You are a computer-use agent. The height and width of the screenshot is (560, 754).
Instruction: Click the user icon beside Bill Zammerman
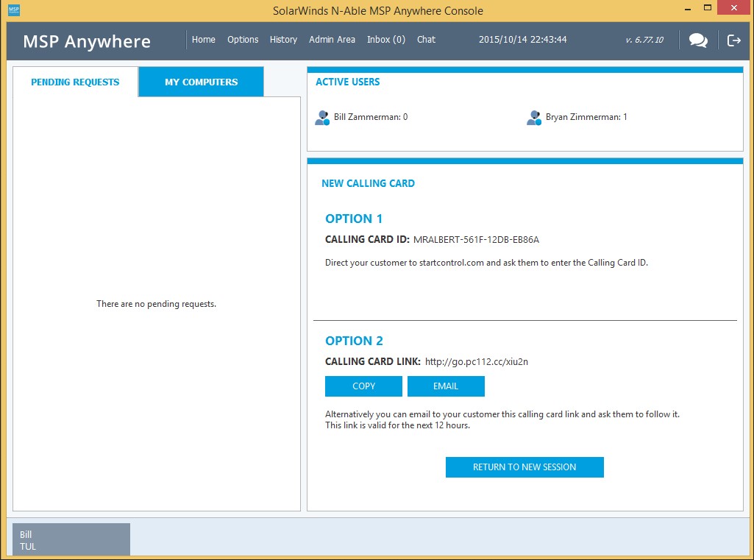[321, 117]
